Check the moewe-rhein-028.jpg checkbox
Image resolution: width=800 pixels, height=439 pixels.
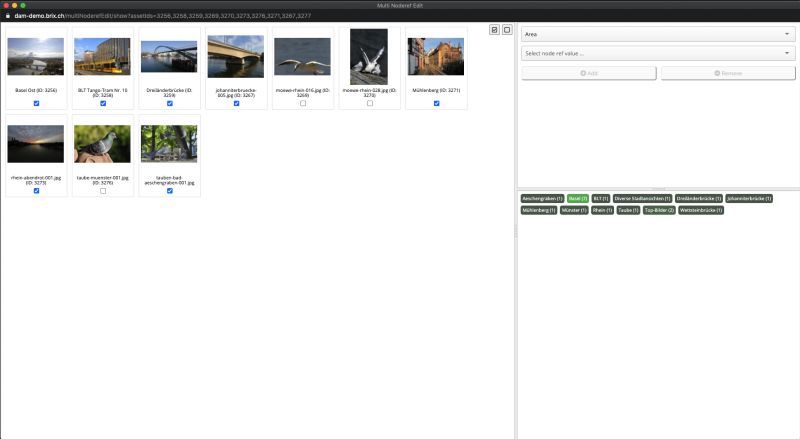[x=370, y=103]
